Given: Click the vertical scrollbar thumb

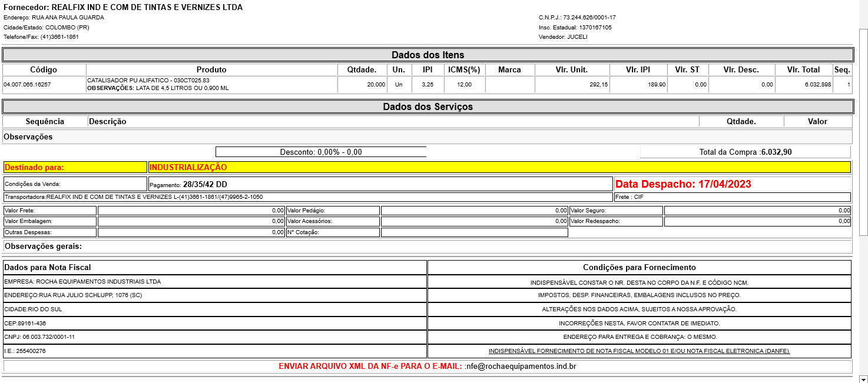Looking at the screenshot, I should point(863,131).
